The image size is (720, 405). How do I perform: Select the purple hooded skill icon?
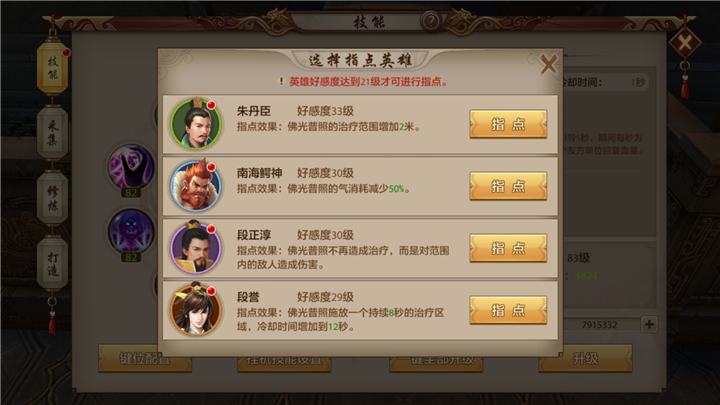tap(131, 166)
